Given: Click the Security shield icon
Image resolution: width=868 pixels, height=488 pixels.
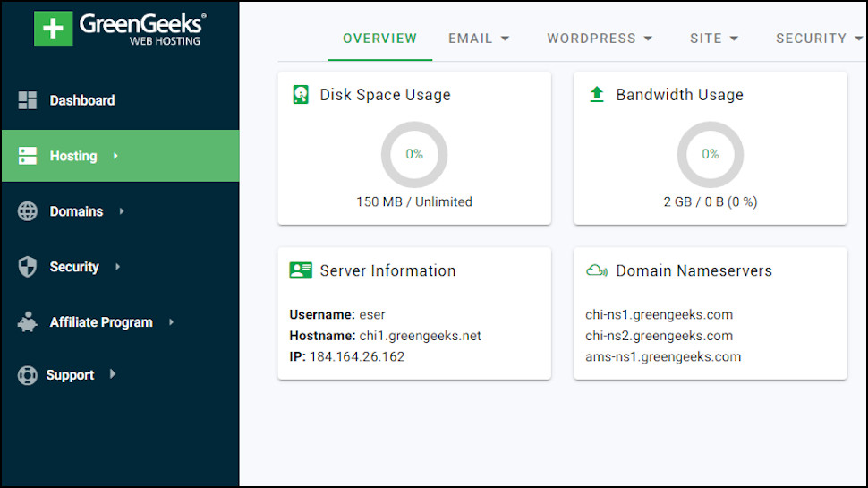Looking at the screenshot, I should point(27,267).
